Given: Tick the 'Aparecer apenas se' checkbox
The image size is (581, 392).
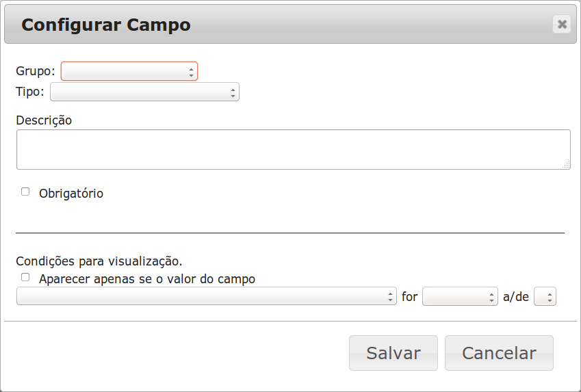Looking at the screenshot, I should click(x=25, y=278).
